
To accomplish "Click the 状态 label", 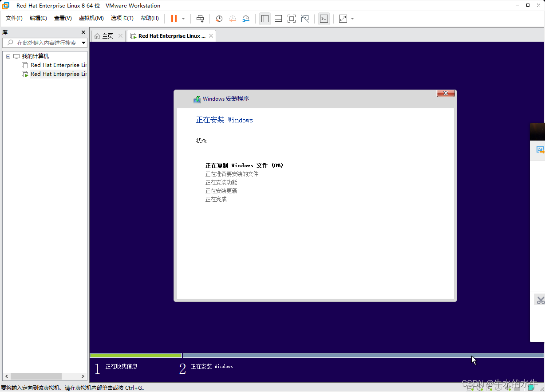I will pos(201,141).
